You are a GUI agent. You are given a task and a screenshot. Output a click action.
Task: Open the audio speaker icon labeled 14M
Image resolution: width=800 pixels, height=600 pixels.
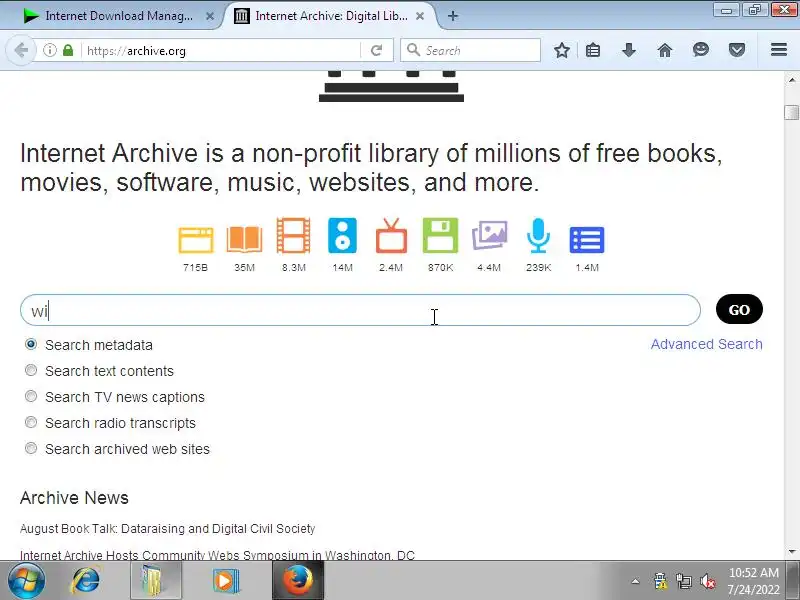342,235
